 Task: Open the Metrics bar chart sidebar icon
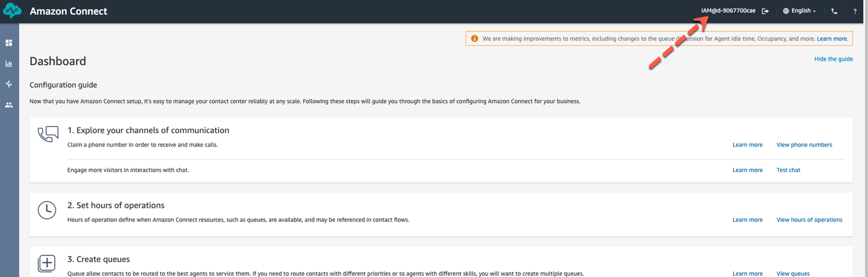[9, 64]
